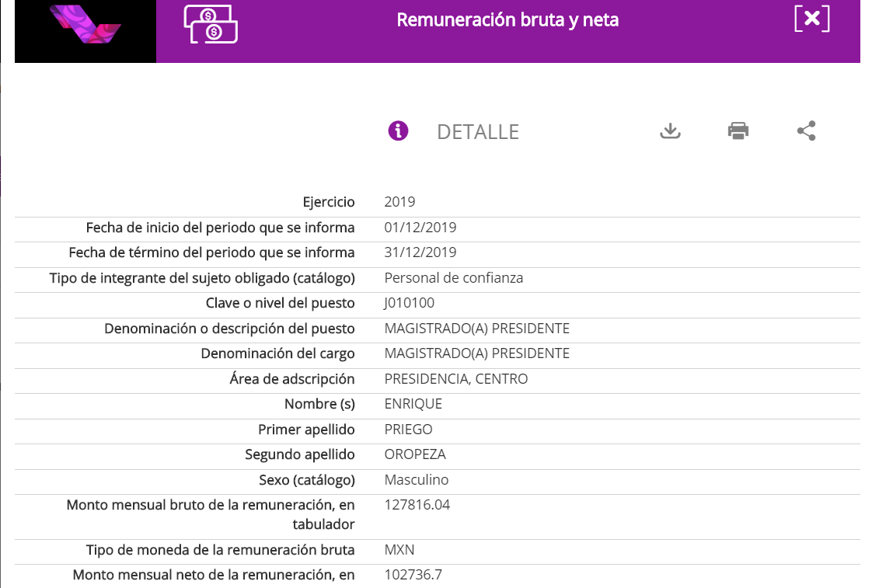Viewport: 872px width, 588px height.
Task: Click the value Masculino
Action: 416,479
